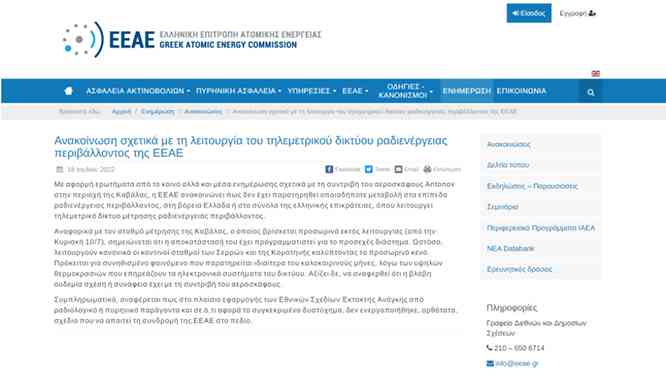Share article via Facebook icon
The image size is (666, 377).
tap(329, 169)
